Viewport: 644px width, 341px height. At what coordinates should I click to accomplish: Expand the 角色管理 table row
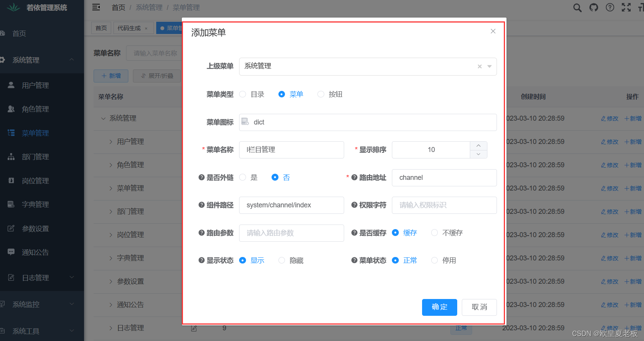click(111, 165)
